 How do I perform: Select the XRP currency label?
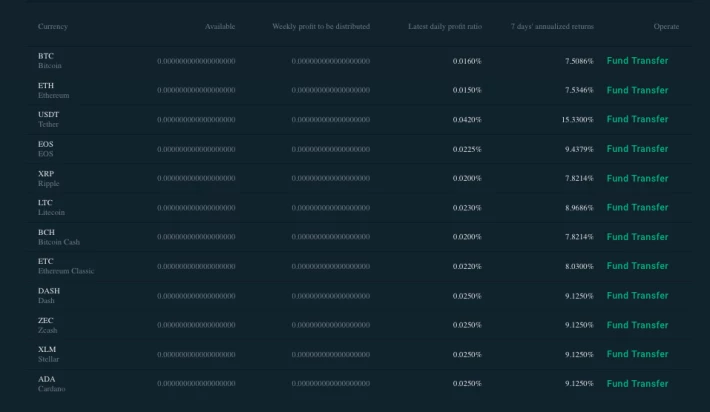[46, 174]
